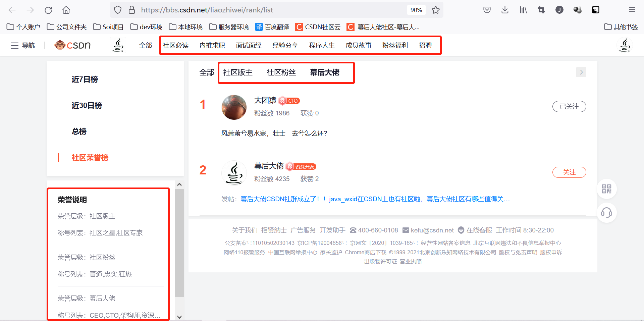Click the tracking protection shield icon
The height and width of the screenshot is (321, 644).
click(x=118, y=10)
